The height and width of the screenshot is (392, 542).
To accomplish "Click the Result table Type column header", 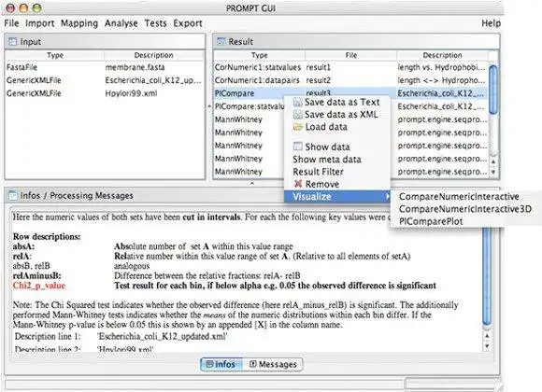I will point(259,55).
